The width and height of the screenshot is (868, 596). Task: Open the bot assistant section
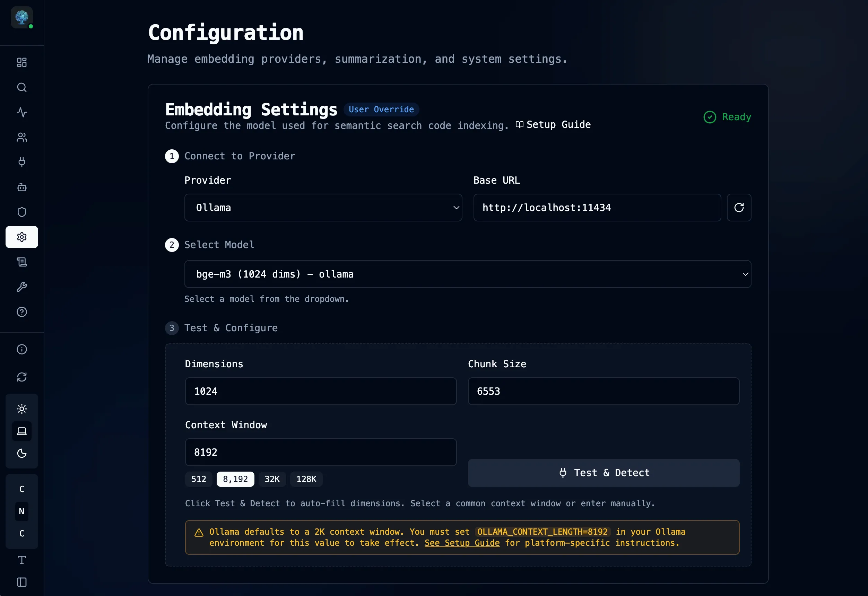[21, 187]
